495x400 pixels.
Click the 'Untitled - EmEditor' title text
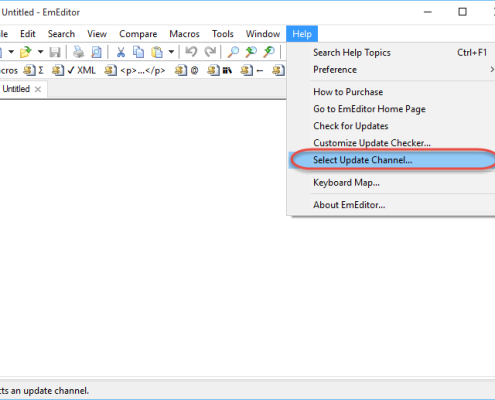pyautogui.click(x=41, y=12)
